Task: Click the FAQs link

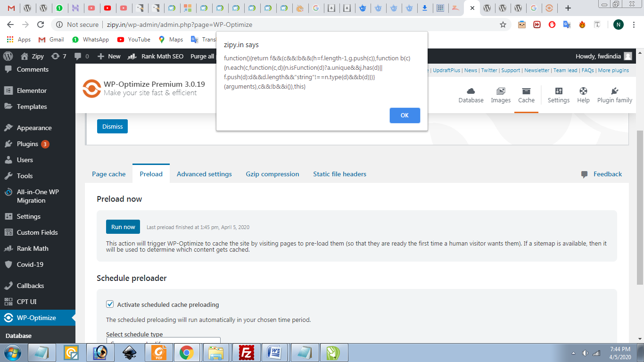Action: tap(587, 70)
